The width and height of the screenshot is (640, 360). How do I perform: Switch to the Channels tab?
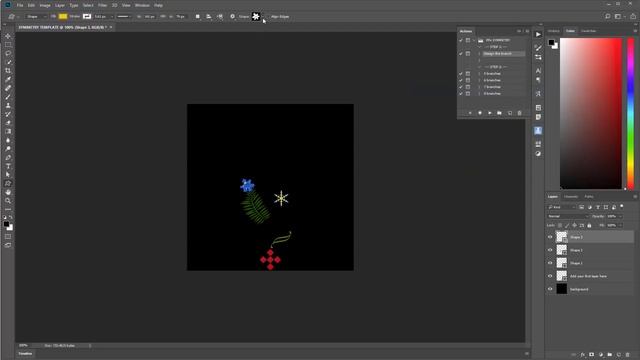571,197
